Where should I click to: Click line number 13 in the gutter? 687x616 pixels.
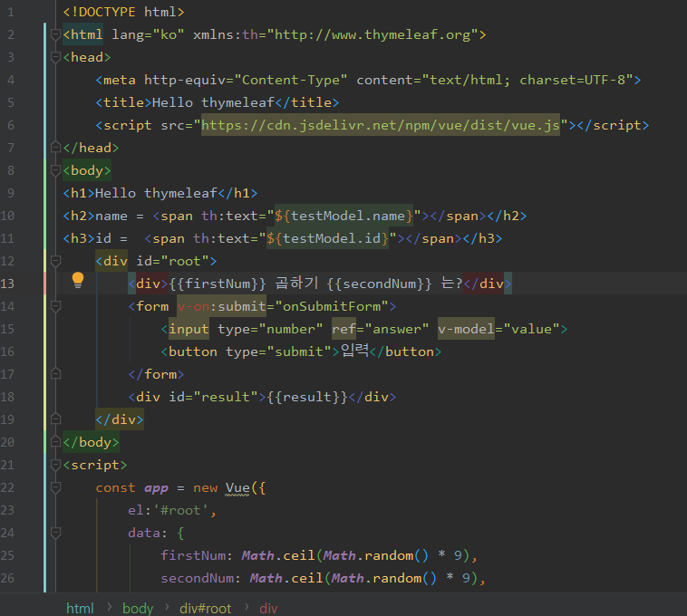(7, 284)
